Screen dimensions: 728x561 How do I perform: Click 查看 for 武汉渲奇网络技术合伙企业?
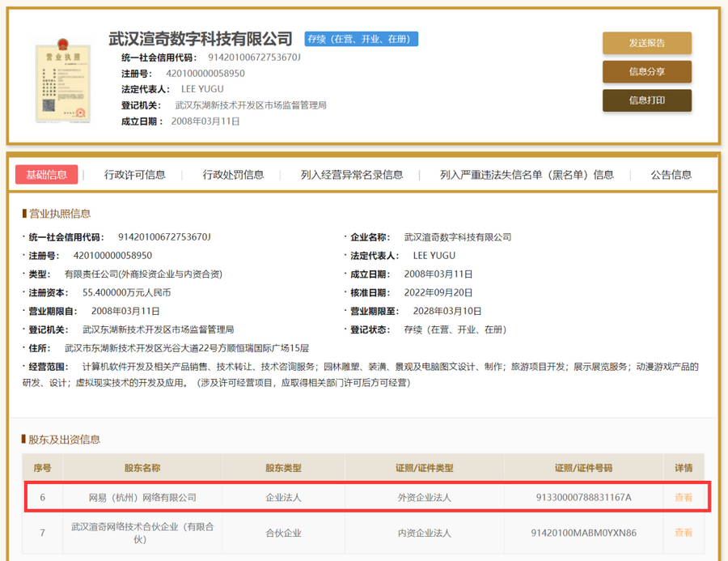pyautogui.click(x=684, y=533)
